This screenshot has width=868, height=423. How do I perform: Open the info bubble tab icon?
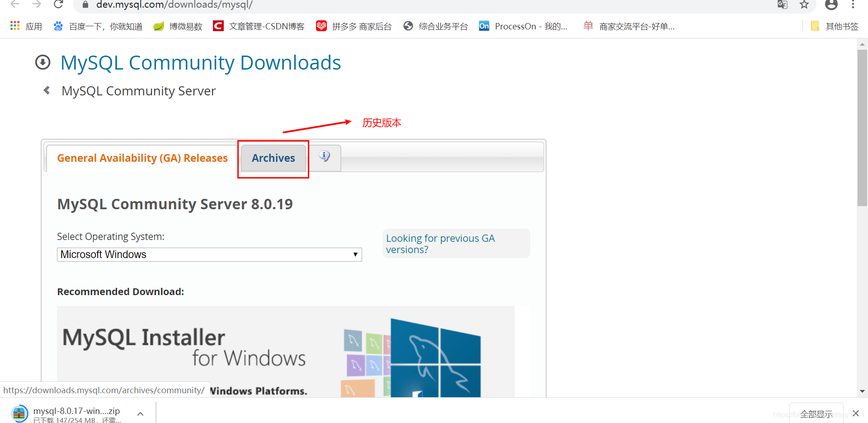[325, 156]
